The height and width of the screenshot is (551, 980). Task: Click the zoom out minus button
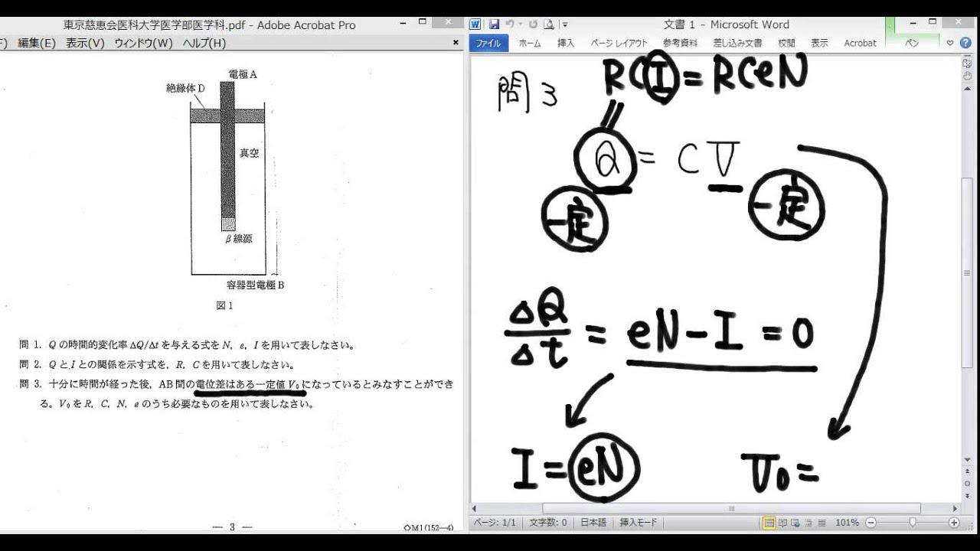[x=871, y=523]
